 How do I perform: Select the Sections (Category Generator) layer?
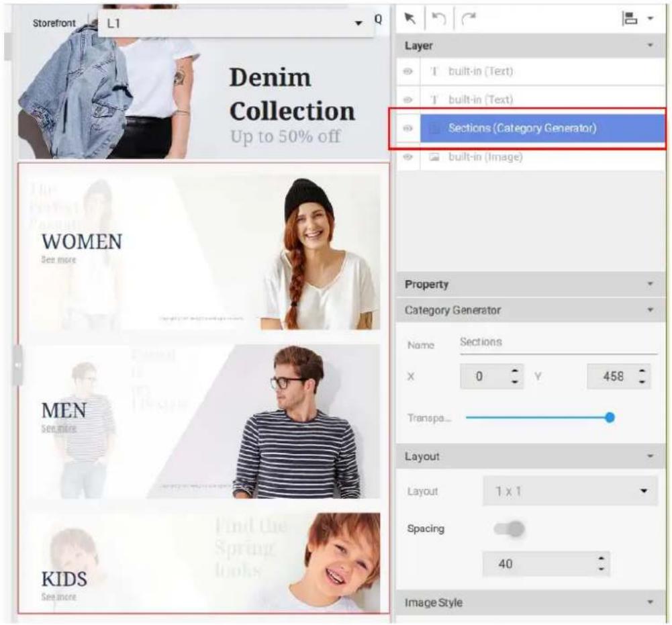542,128
